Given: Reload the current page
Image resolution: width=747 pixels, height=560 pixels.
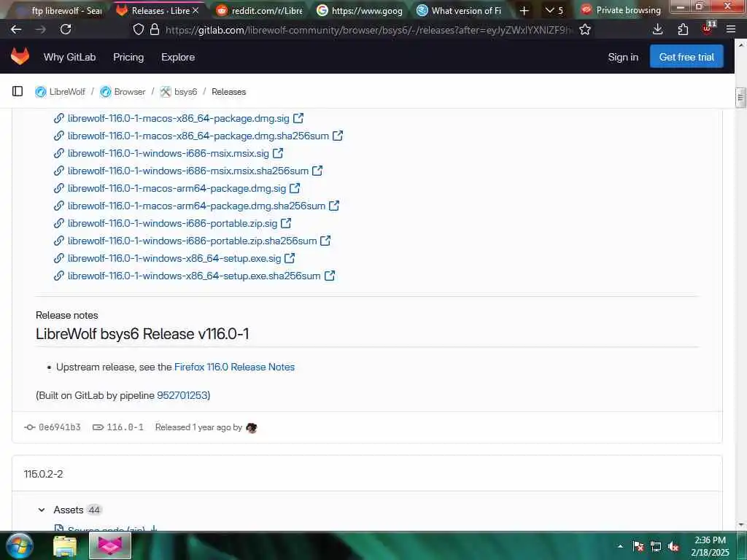Looking at the screenshot, I should (66, 29).
